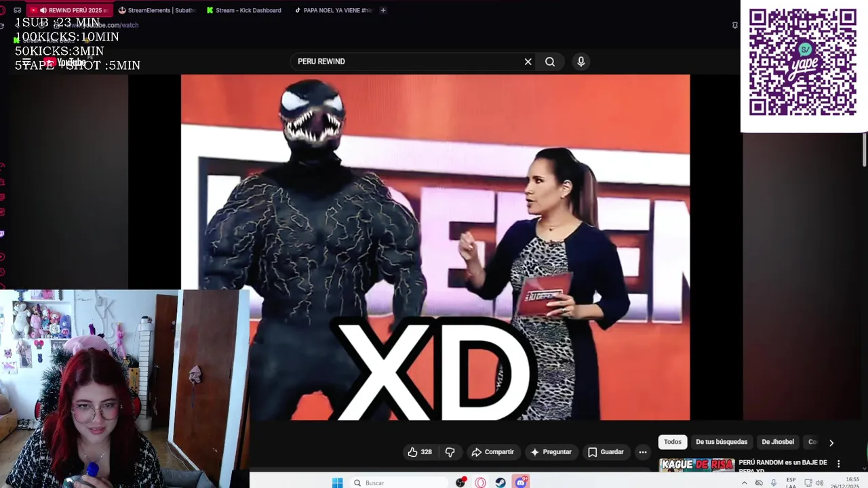Screen dimensions: 868x488
Task: Select the Todos filter chip
Action: [673, 442]
